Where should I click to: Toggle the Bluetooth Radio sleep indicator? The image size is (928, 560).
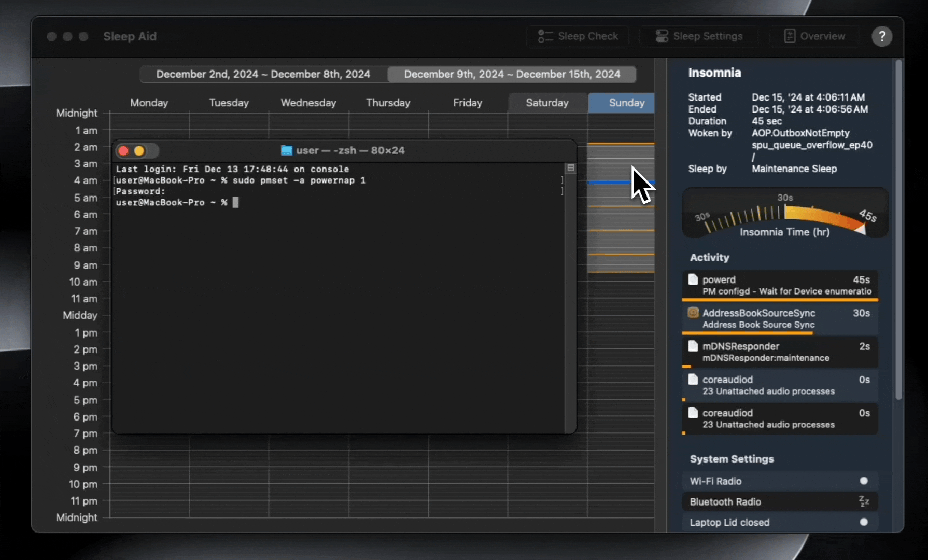tap(864, 501)
